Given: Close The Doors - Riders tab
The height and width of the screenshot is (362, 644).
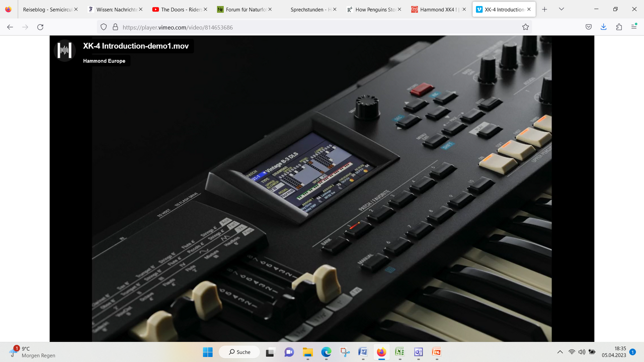Looking at the screenshot, I should (x=205, y=10).
